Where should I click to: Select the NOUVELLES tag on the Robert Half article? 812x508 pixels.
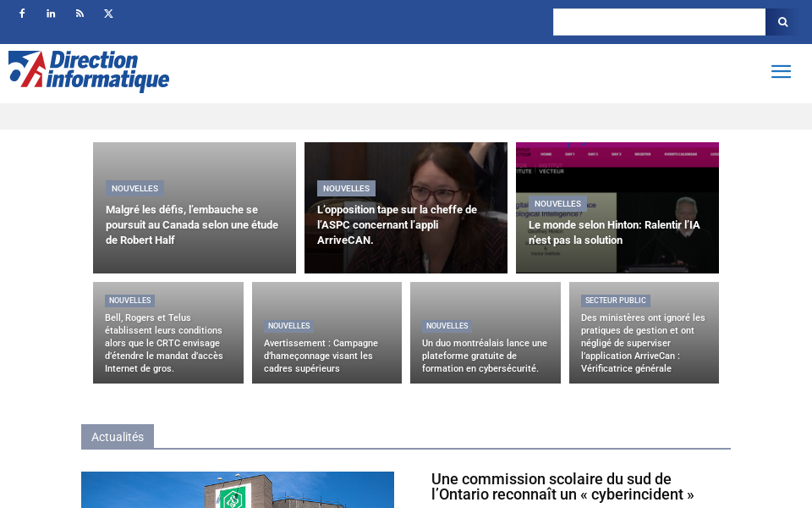(x=134, y=188)
